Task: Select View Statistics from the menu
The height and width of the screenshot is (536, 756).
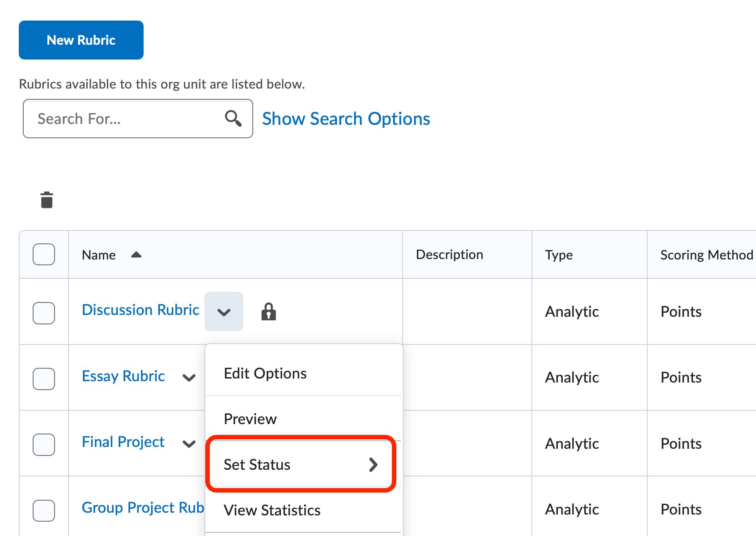Action: 272,510
